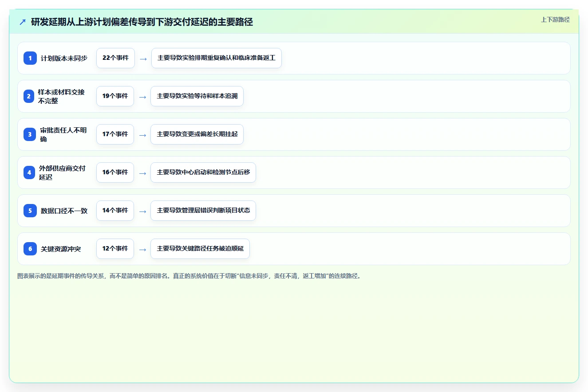Click the 关键资源冲突 label
The width and height of the screenshot is (588, 392).
pyautogui.click(x=61, y=249)
